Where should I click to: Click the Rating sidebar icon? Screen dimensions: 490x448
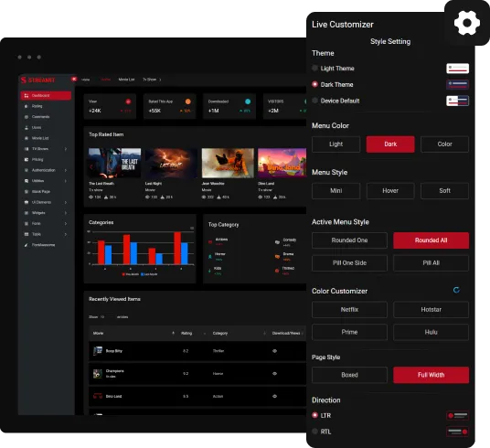point(27,106)
